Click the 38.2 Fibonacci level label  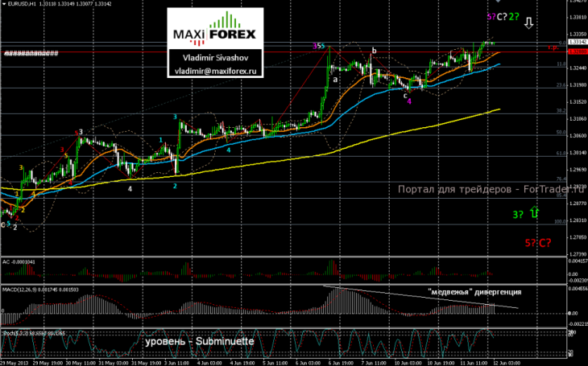click(561, 111)
